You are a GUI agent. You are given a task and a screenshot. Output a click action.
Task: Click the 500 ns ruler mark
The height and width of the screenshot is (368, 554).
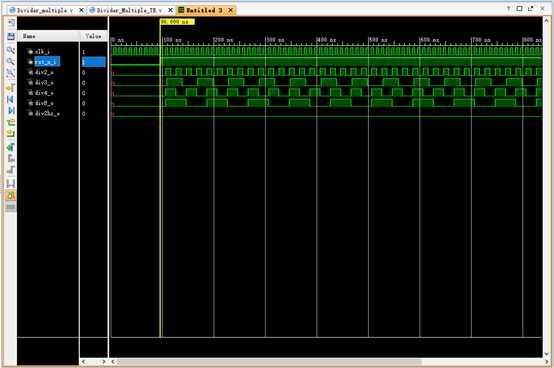[x=379, y=40]
